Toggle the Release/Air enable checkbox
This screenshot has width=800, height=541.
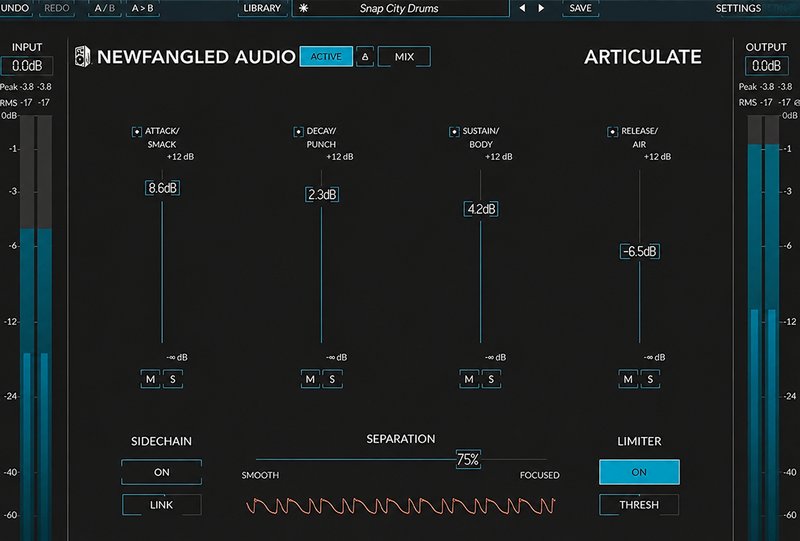point(612,132)
